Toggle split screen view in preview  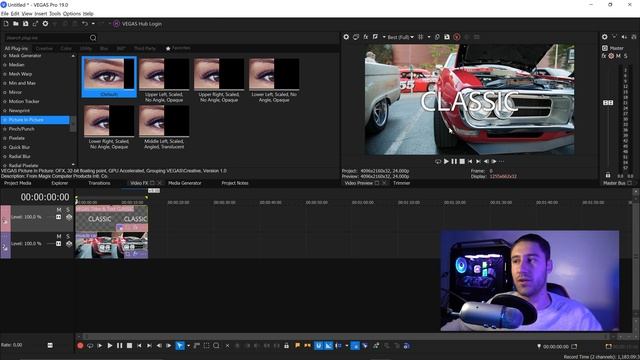tap(376, 37)
